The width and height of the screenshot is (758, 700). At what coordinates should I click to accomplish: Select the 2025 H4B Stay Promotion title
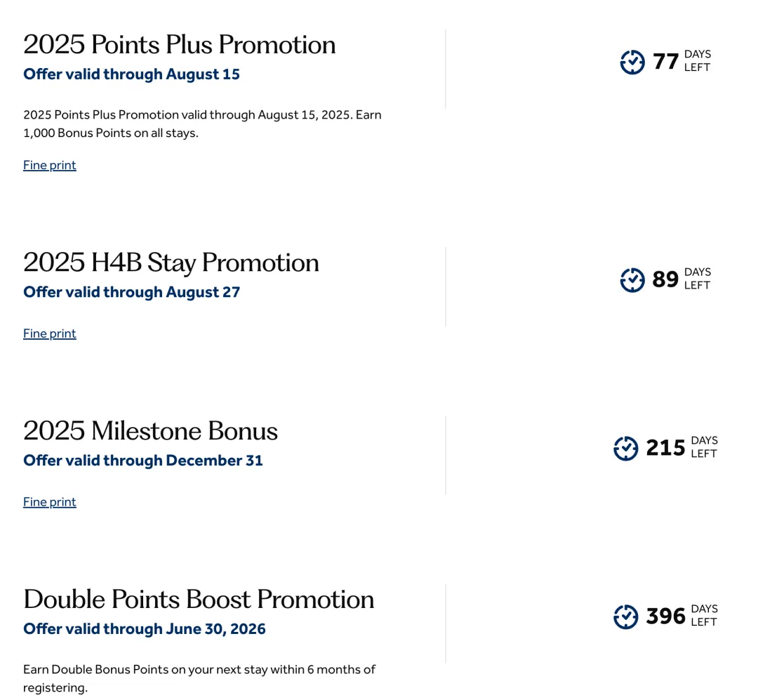point(171,263)
